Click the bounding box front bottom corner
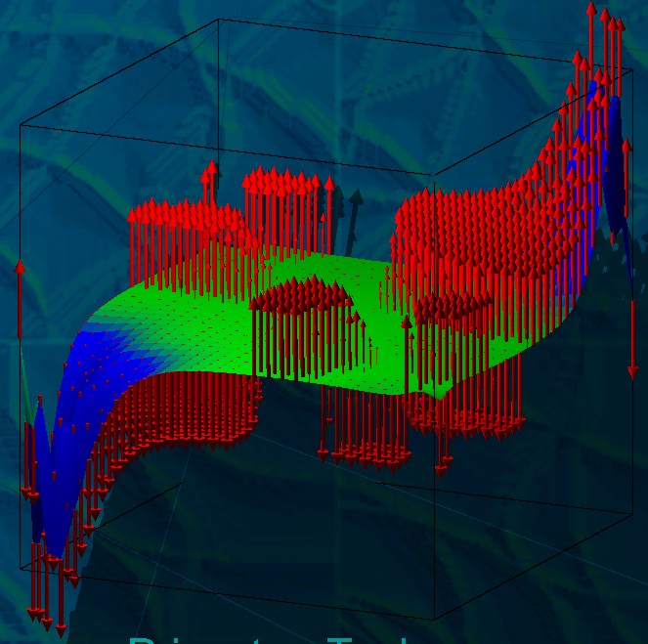This screenshot has height=644, width=648. click(433, 619)
